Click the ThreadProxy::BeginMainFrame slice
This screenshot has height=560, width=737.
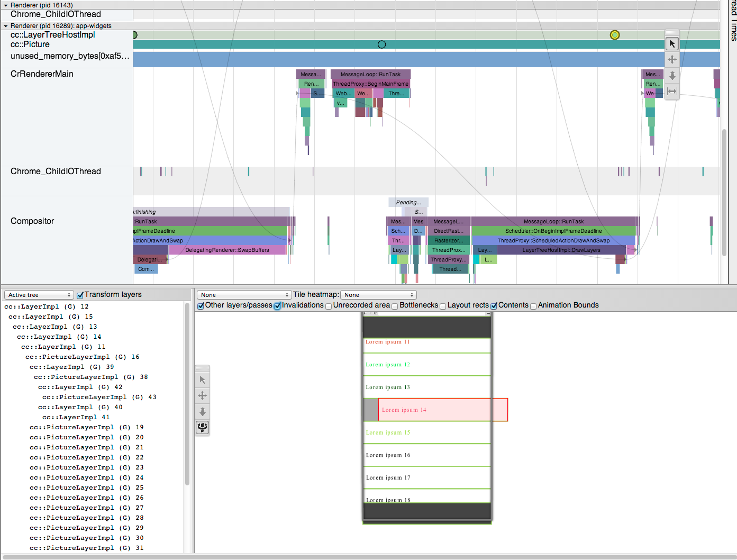point(370,84)
